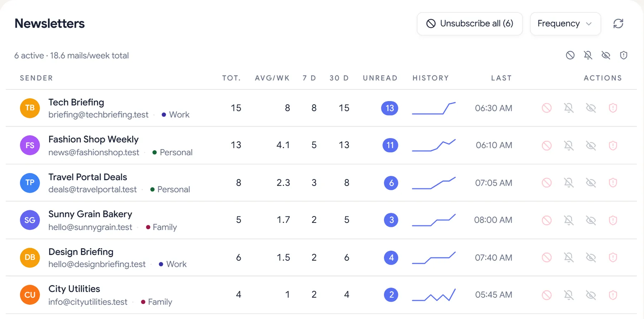The image size is (644, 319).
Task: Hide Design Briefing sender
Action: (x=591, y=257)
